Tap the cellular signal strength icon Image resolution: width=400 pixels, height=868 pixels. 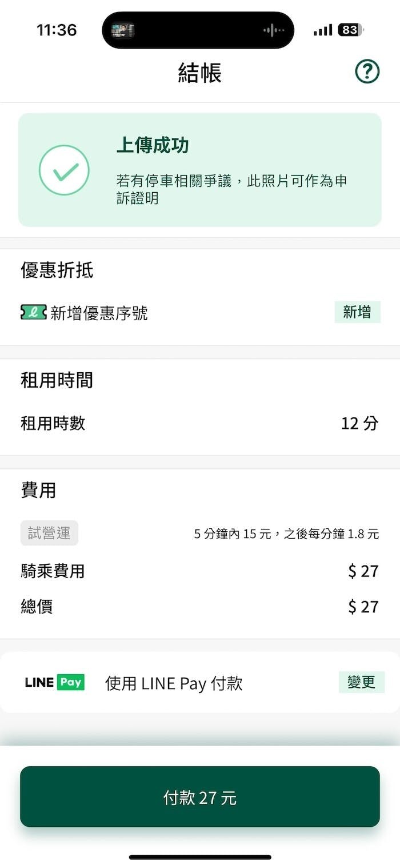click(322, 30)
